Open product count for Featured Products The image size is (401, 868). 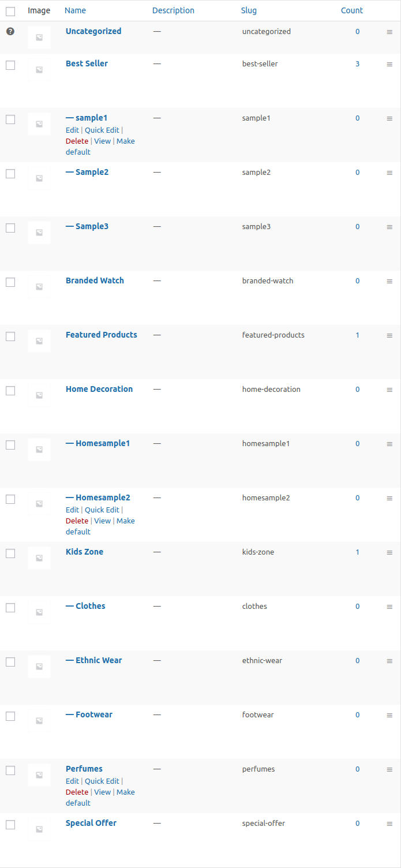[357, 335]
